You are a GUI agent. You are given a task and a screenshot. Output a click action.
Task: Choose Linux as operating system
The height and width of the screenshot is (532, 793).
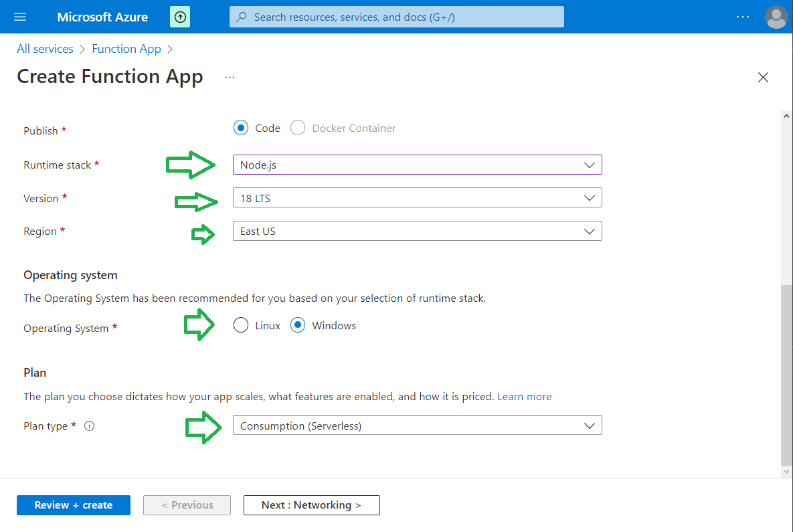tap(241, 325)
